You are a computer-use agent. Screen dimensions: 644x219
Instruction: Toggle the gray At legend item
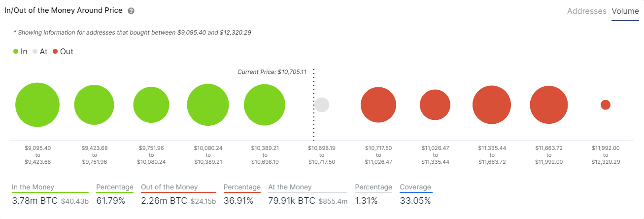pyautogui.click(x=40, y=51)
